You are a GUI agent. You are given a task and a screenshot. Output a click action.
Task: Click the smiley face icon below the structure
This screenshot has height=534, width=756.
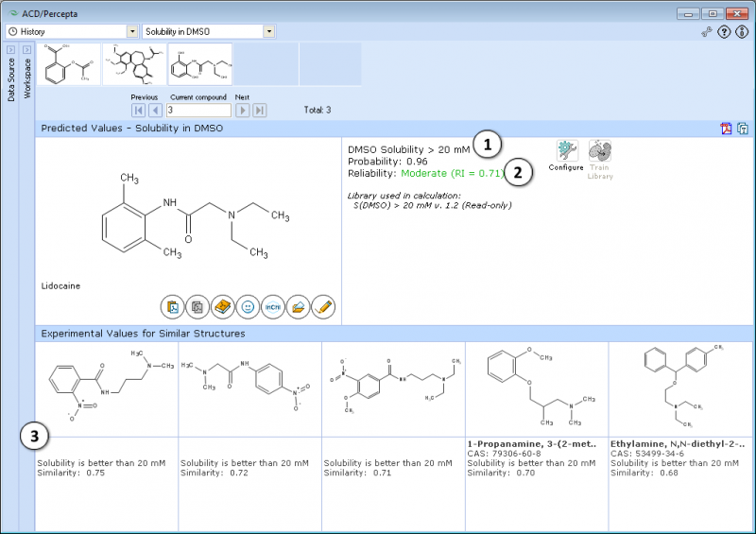pyautogui.click(x=249, y=306)
